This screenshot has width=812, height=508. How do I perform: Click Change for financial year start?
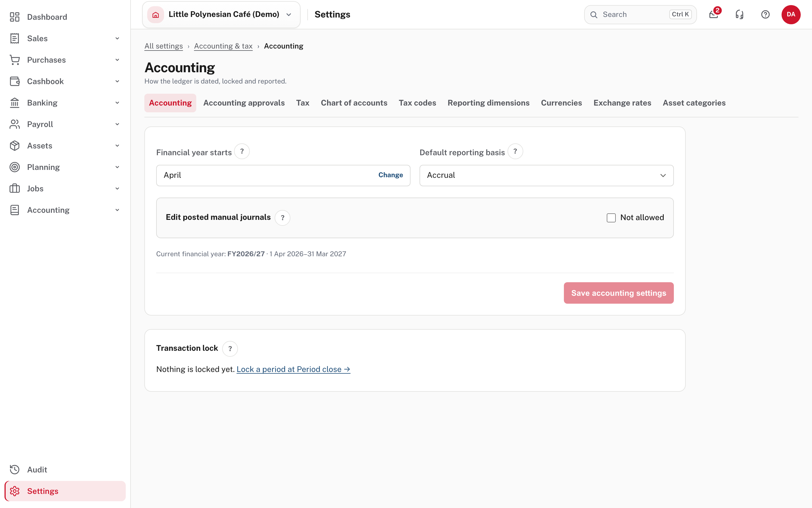tap(390, 175)
